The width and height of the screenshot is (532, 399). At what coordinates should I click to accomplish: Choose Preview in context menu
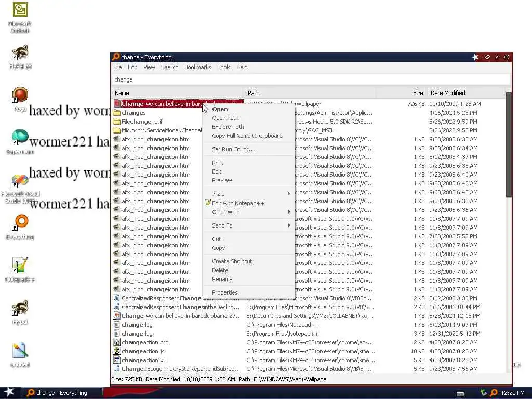pos(248,180)
